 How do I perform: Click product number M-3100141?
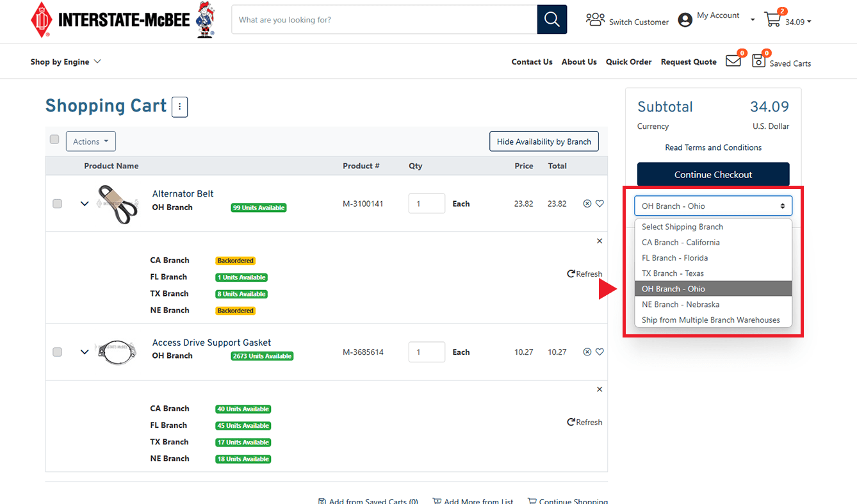click(363, 204)
